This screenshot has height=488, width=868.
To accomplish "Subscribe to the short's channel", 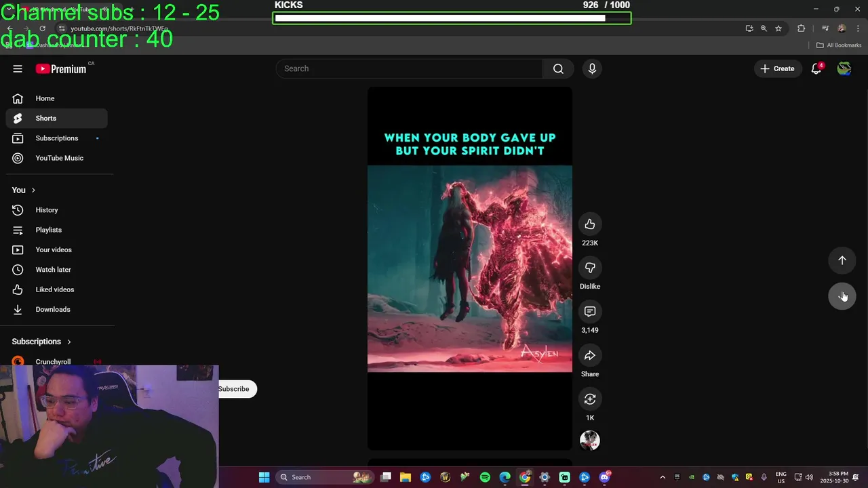I will coord(233,389).
